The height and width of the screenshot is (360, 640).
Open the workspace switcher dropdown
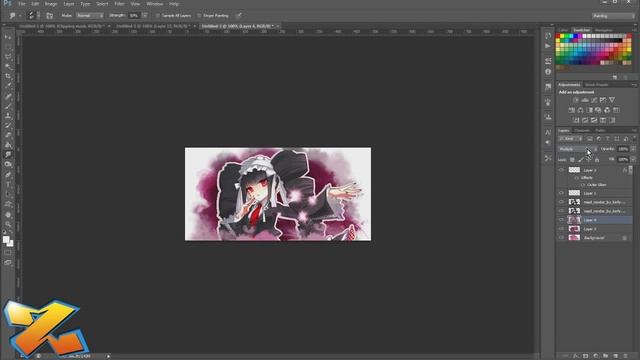[x=613, y=16]
